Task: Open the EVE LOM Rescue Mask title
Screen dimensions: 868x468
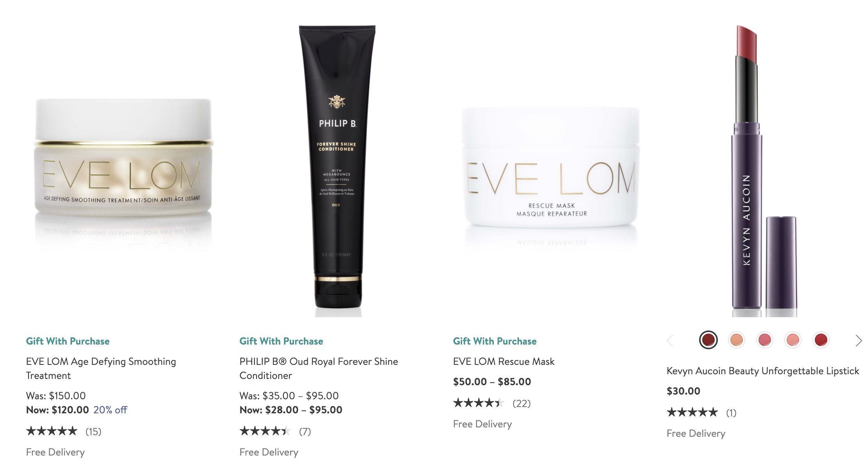Action: (504, 361)
